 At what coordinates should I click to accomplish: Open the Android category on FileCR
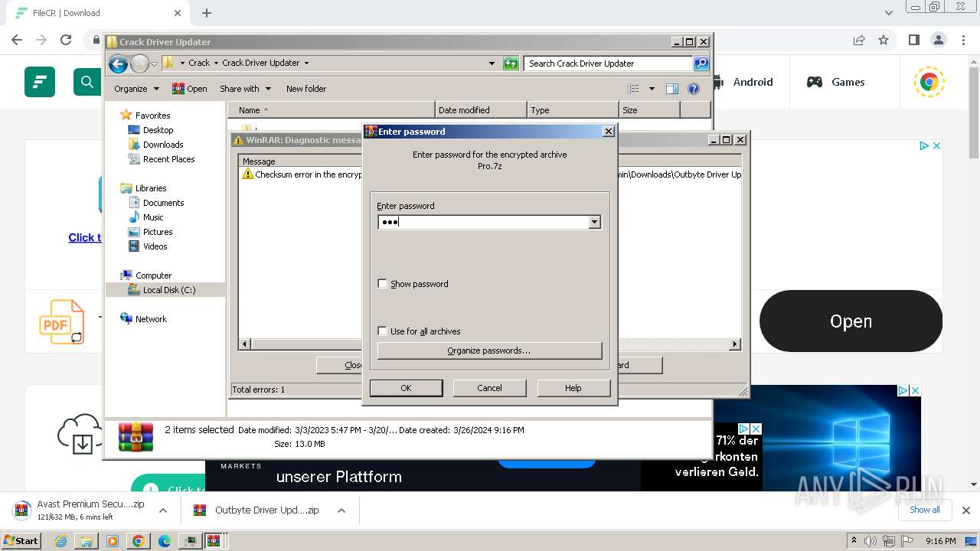(x=743, y=82)
